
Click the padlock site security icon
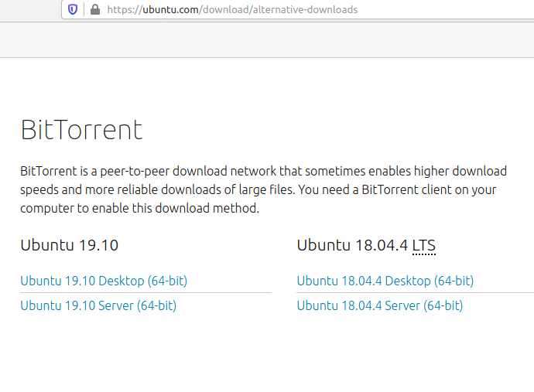95,9
